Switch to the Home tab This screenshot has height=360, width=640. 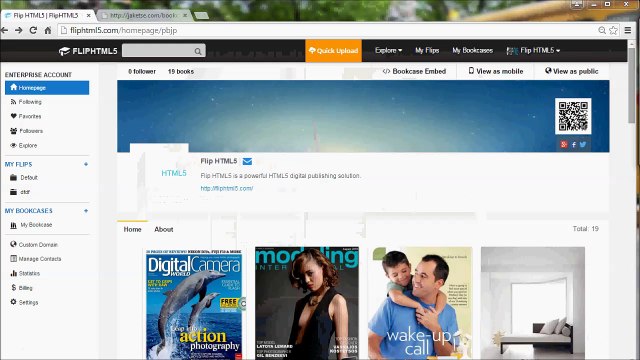tap(132, 229)
